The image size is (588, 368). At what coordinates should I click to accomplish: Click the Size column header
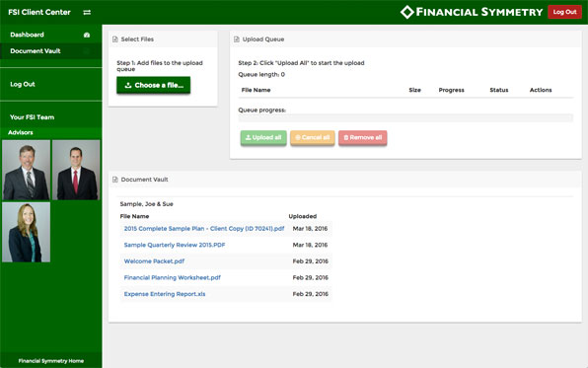pos(414,90)
